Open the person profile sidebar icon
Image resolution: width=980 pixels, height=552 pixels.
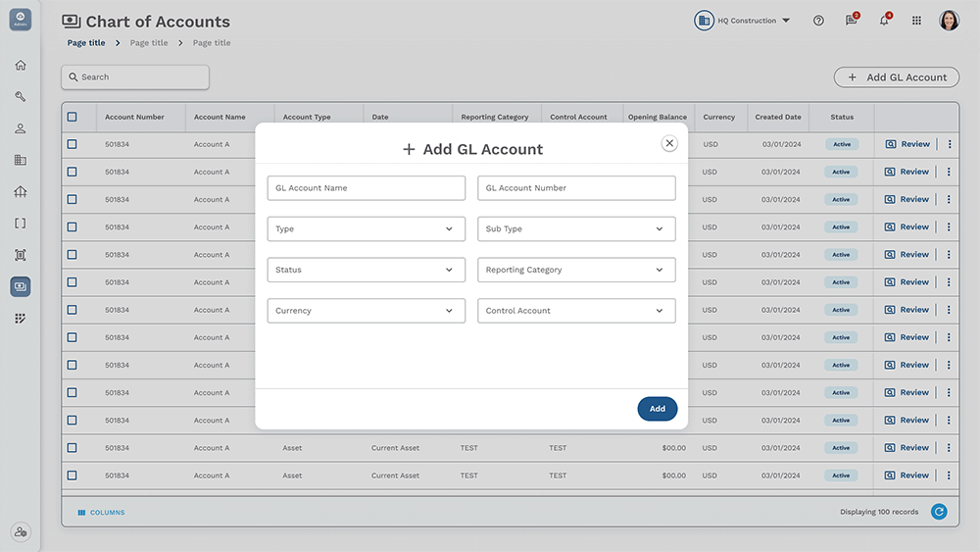[x=21, y=128]
